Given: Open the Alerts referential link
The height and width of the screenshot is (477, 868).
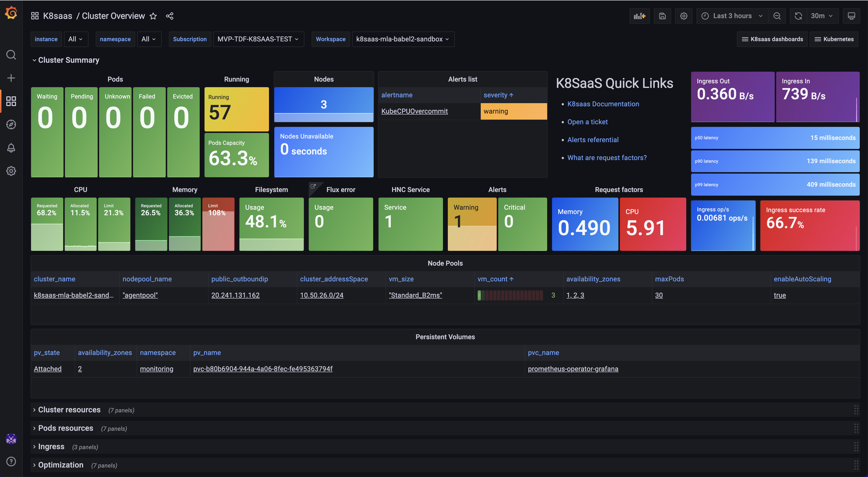Looking at the screenshot, I should pyautogui.click(x=593, y=140).
